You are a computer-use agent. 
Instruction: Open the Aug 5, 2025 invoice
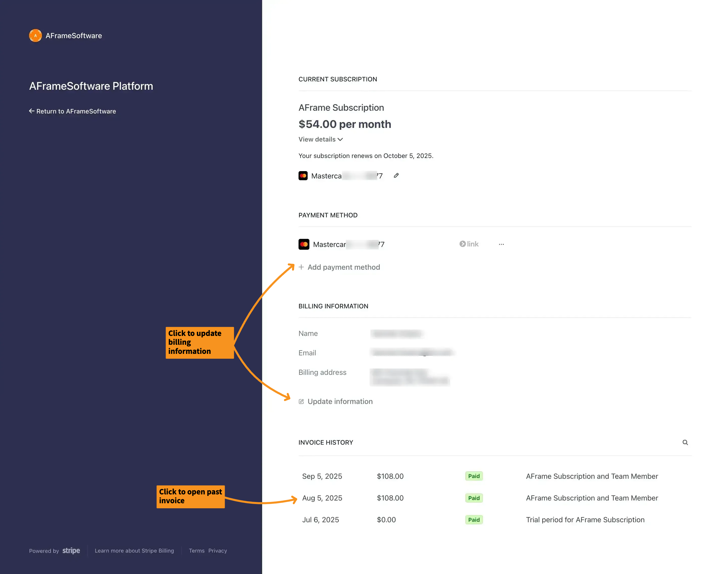point(322,498)
